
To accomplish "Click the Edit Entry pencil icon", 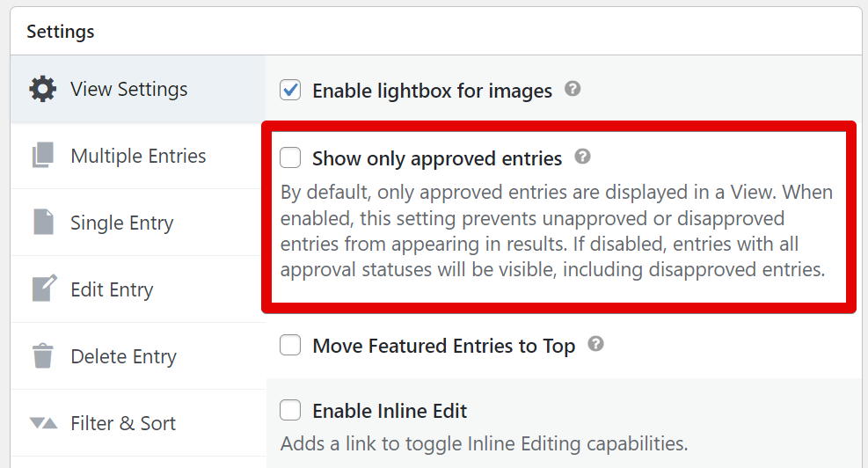I will click(42, 289).
